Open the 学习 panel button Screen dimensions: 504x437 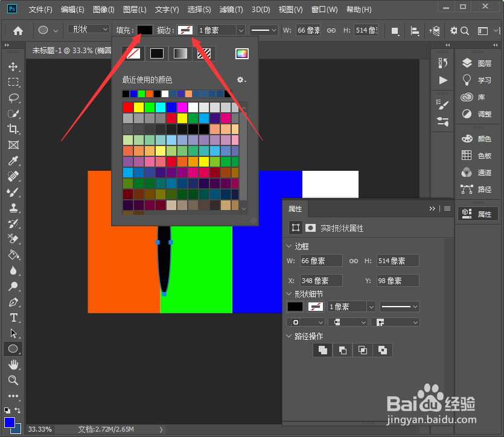[x=477, y=80]
